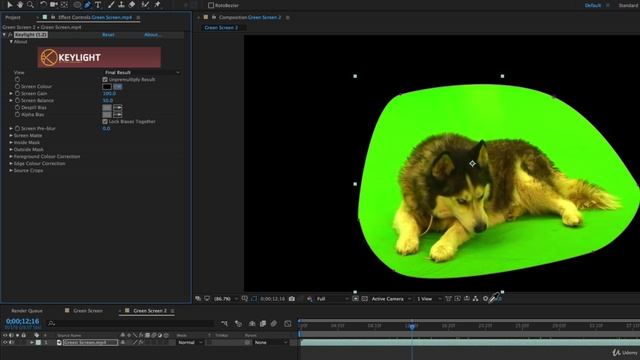Open the Full resolution dropdown
The image size is (640, 360).
(x=332, y=299)
